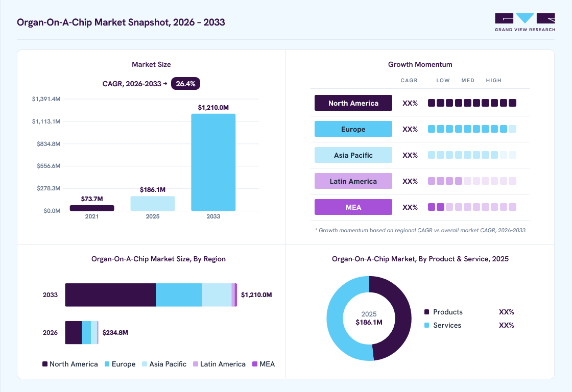Viewport: 572px width, 392px height.
Task: Click the MEA momentum squares row
Action: [472, 207]
